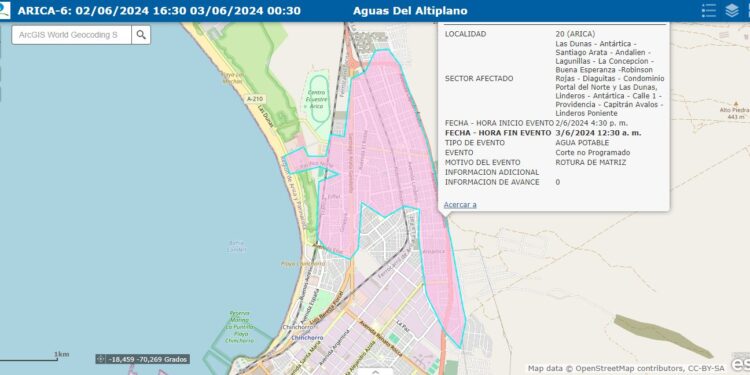Focus the ArcGIS World Geocoding search box
Image resolution: width=750 pixels, height=375 pixels.
(x=71, y=35)
